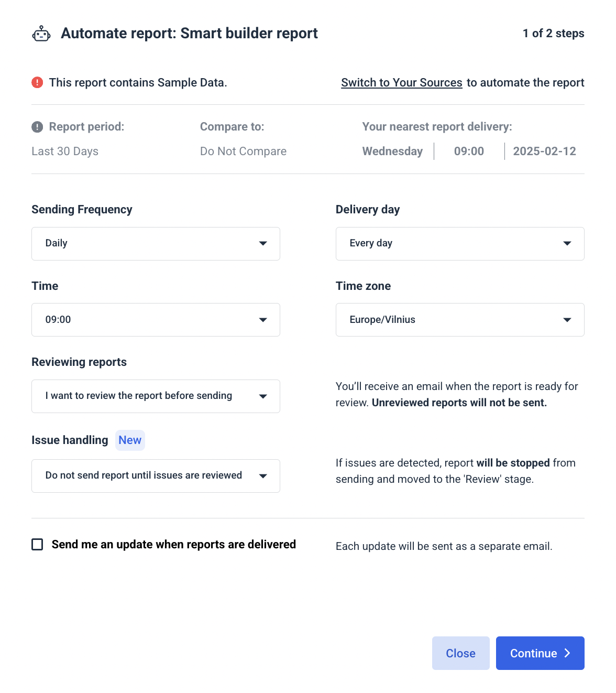Screen dimensions: 616x693
Task: Enable updates when reports are delivered
Action: 37,545
